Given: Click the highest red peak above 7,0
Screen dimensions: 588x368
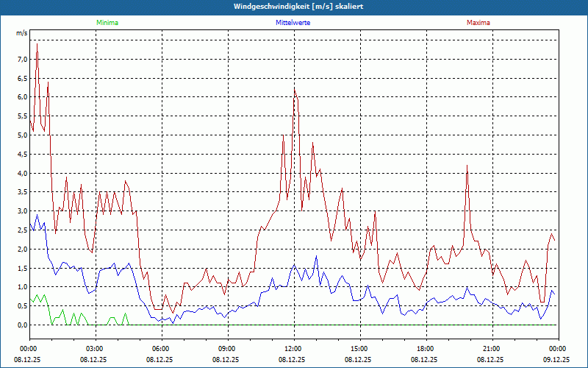Looking at the screenshot, I should pos(37,44).
